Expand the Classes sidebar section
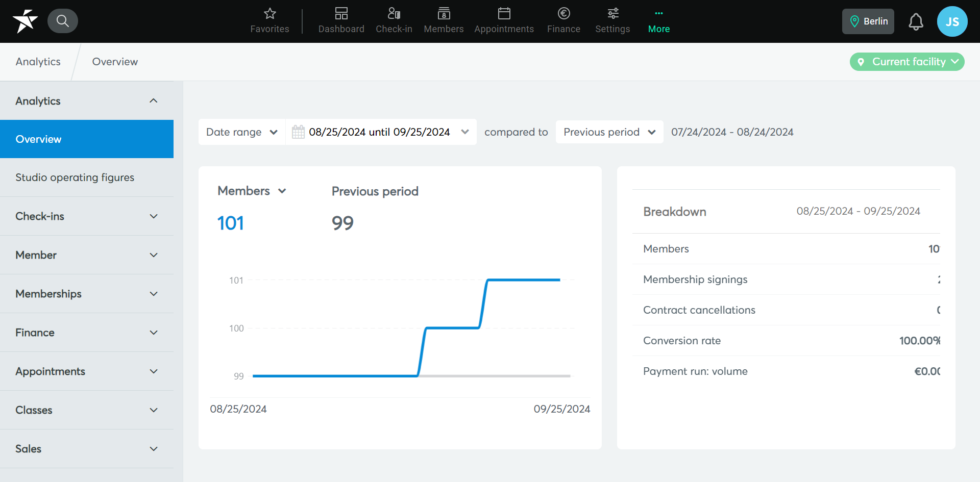Screen dimensions: 980x482 (87, 410)
